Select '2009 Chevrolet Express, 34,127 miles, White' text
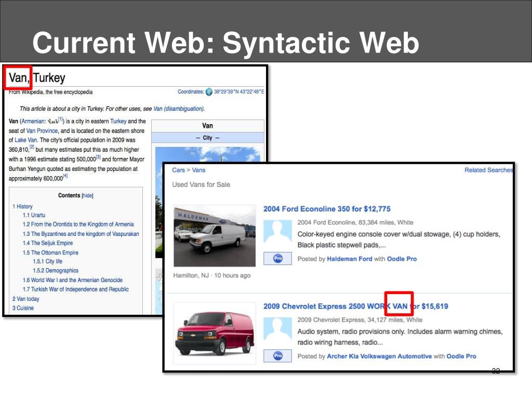Image resolution: width=532 pixels, height=399 pixels. click(360, 320)
